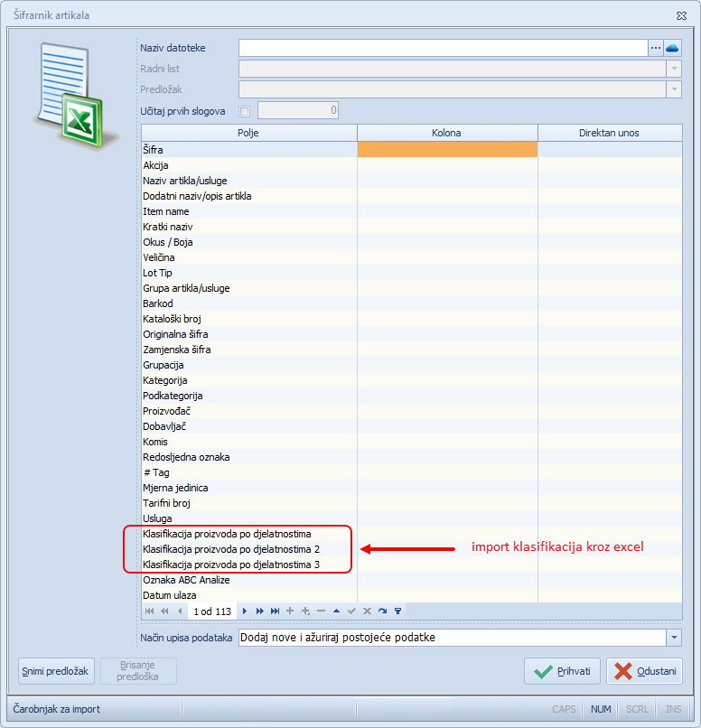Screen dimensions: 701x728
Task: Click the cloud icon beside Naziv datoteke
Action: (x=672, y=48)
